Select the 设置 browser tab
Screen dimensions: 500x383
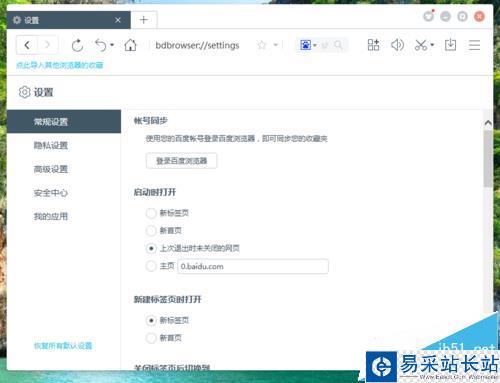click(68, 20)
